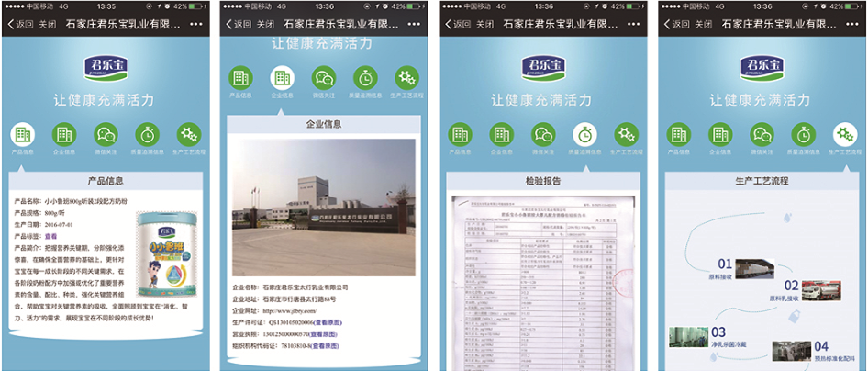Image resolution: width=868 pixels, height=371 pixels.
Task: Tap the 04 预热标准化配料 step photo
Action: coord(792,351)
